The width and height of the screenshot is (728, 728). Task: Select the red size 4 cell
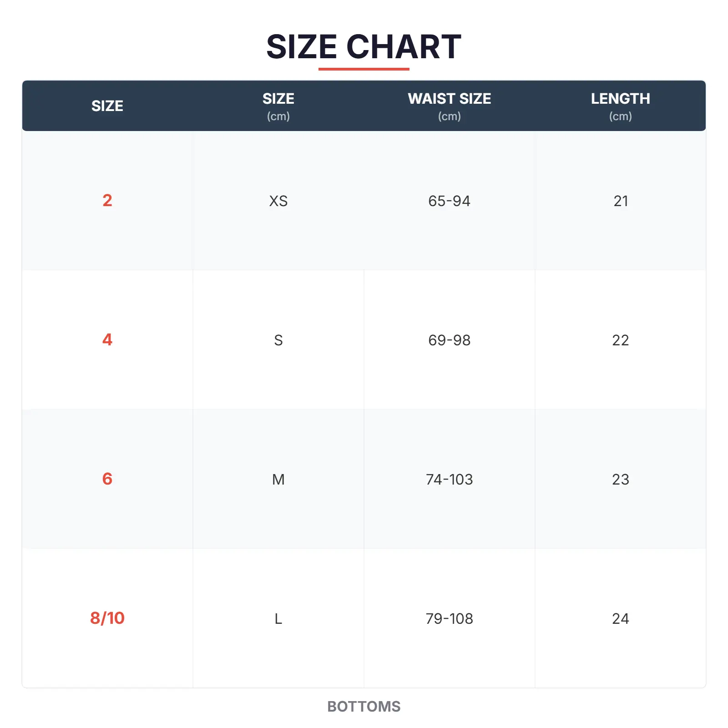coord(107,340)
